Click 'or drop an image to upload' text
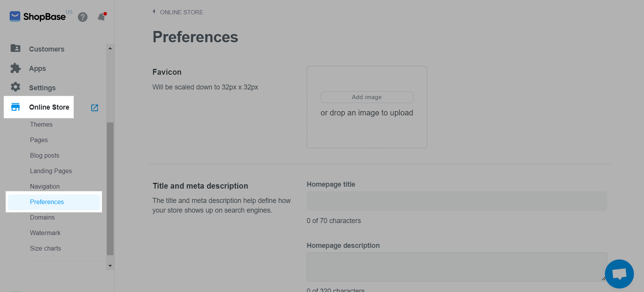This screenshot has height=292, width=644. pos(367,113)
